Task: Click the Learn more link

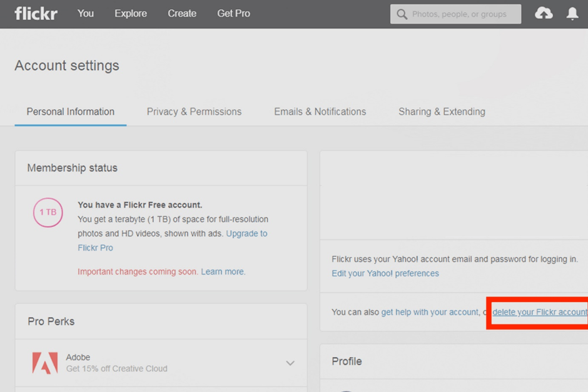Action: [223, 272]
